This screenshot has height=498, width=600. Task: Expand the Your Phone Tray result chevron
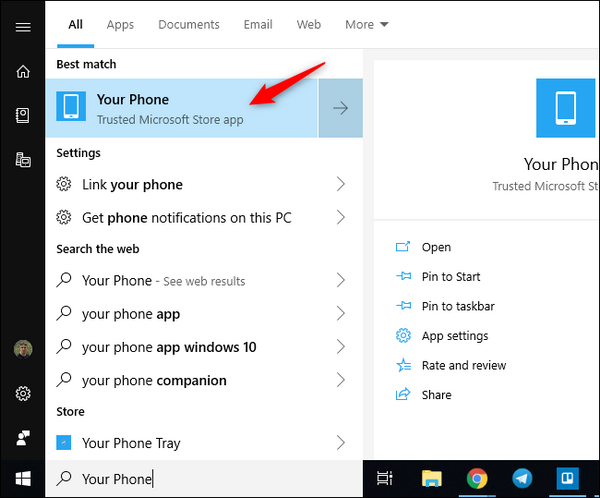pyautogui.click(x=340, y=442)
